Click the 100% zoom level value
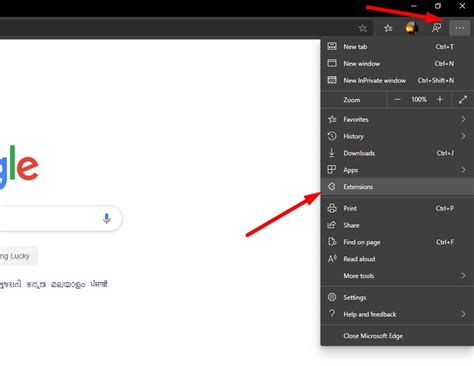Image resolution: width=474 pixels, height=366 pixels. point(419,99)
